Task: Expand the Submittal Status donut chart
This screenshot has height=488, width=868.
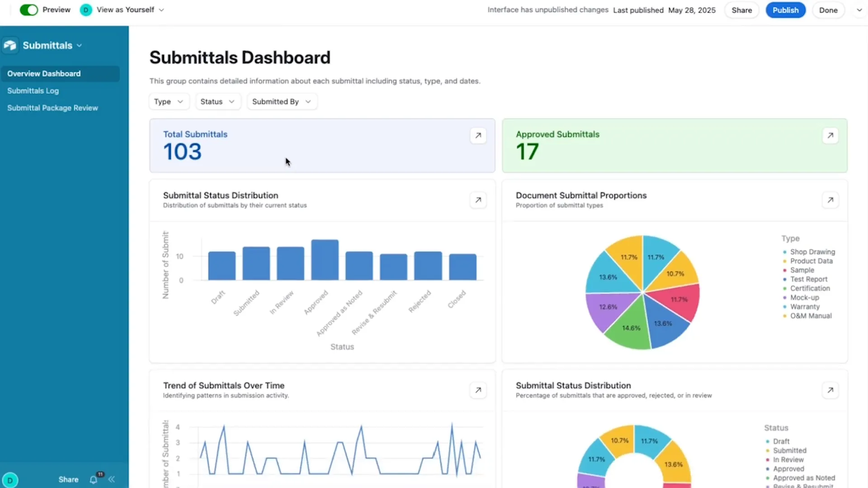Action: (830, 390)
